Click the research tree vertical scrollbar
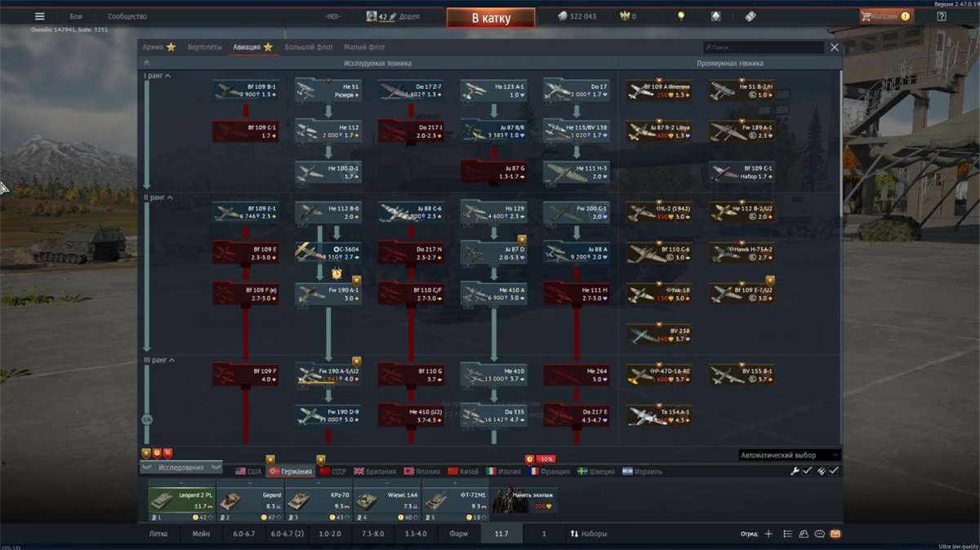 (841, 256)
